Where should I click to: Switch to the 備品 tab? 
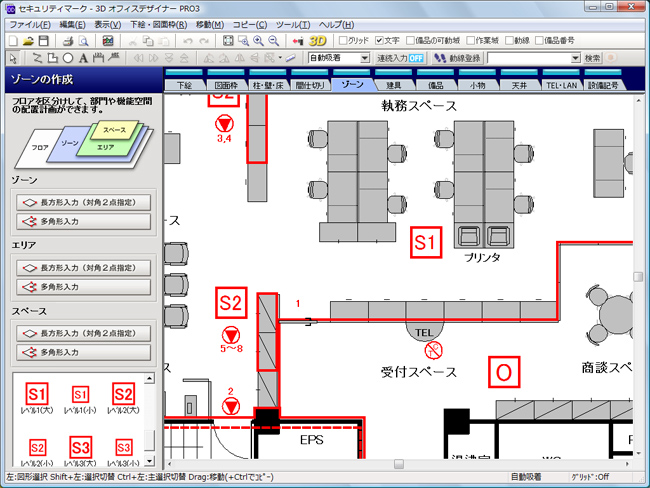coord(436,85)
